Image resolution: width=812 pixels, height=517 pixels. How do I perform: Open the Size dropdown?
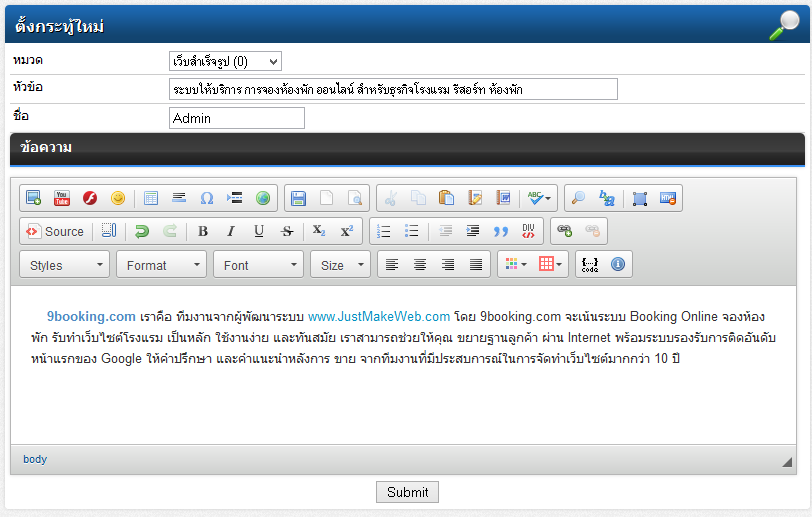tap(340, 265)
